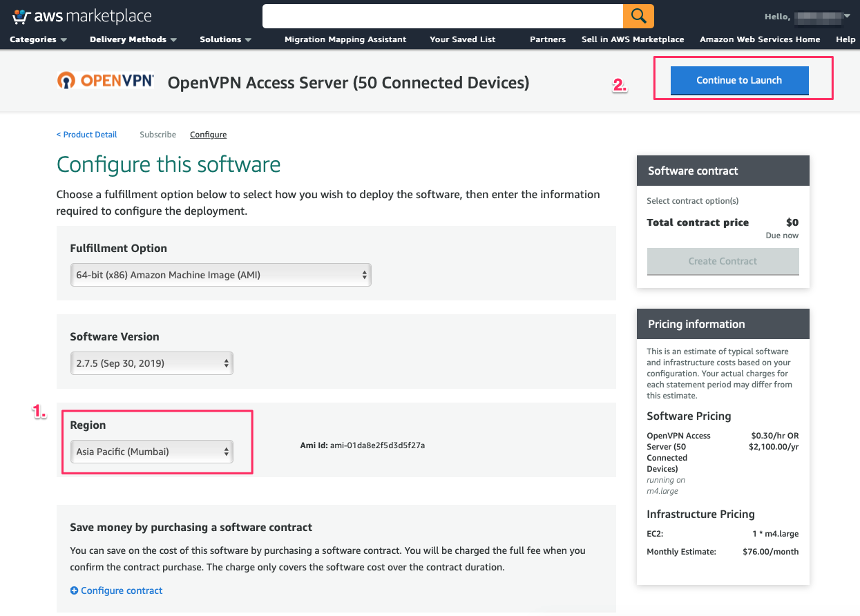Image resolution: width=860 pixels, height=616 pixels.
Task: Open the Categories dropdown menu
Action: (x=39, y=39)
